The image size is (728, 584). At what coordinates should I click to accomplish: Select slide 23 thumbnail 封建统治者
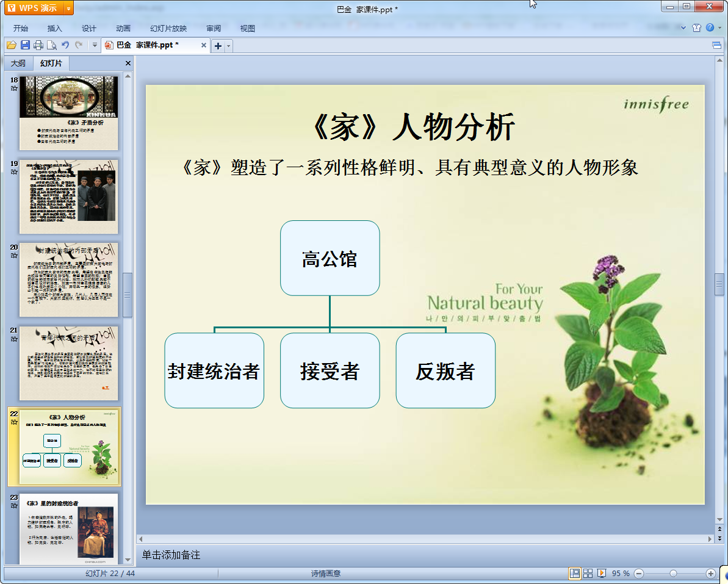pos(68,528)
